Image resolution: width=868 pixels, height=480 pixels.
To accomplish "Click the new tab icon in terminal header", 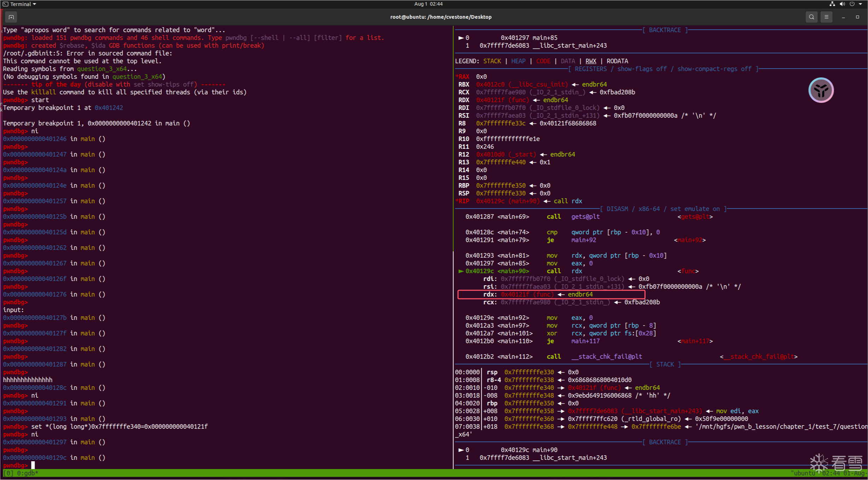I will [11, 17].
